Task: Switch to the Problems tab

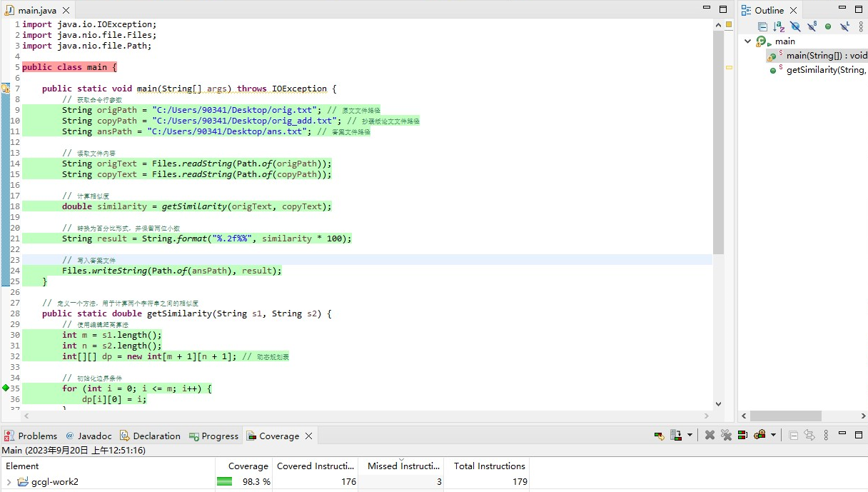Action: [31, 436]
